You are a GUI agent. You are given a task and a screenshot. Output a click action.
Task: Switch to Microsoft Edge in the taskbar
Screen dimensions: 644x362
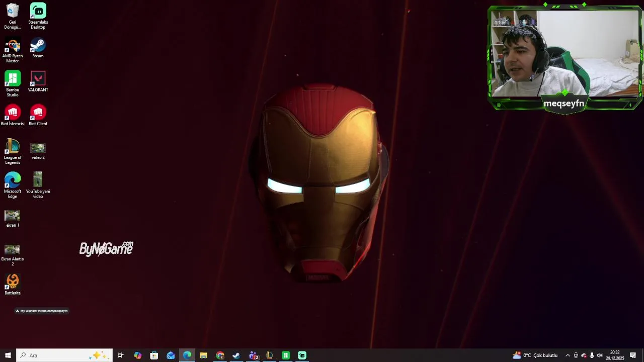(187, 355)
